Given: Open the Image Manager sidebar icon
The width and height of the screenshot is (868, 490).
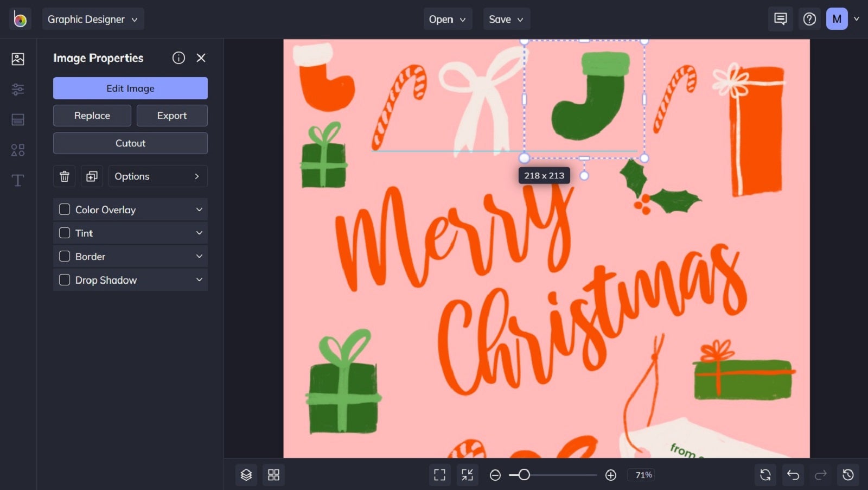Looking at the screenshot, I should 18,59.
